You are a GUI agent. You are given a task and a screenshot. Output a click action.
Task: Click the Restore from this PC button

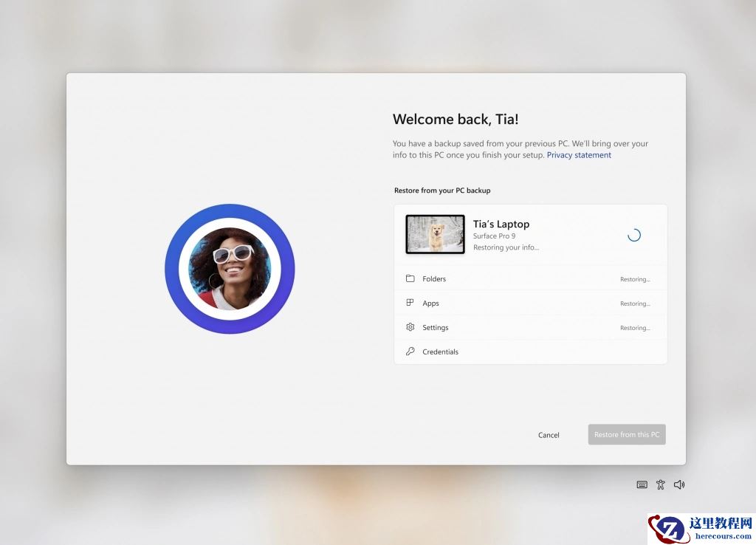(626, 434)
